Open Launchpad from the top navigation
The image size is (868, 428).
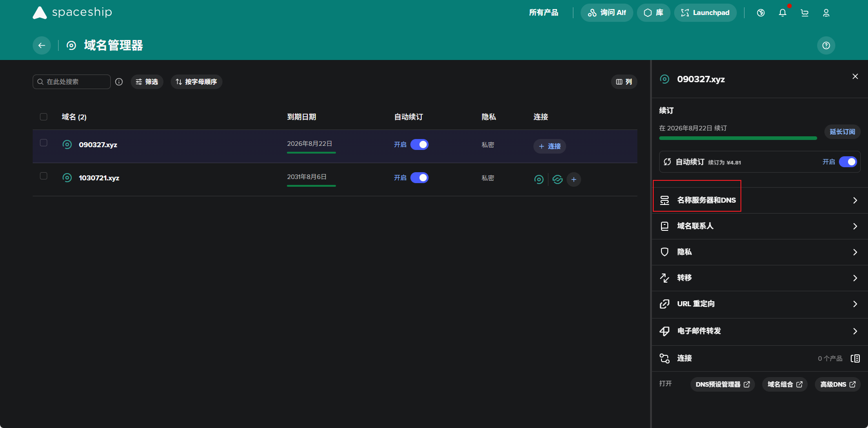705,13
